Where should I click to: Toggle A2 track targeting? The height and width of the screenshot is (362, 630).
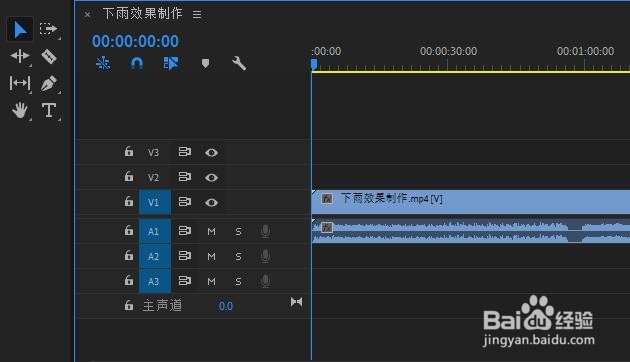click(155, 256)
